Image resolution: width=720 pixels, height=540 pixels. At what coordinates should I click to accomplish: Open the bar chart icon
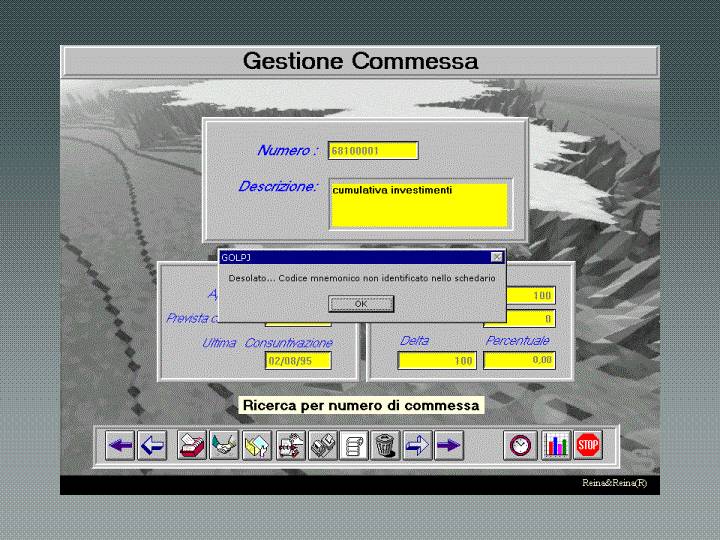[555, 446]
